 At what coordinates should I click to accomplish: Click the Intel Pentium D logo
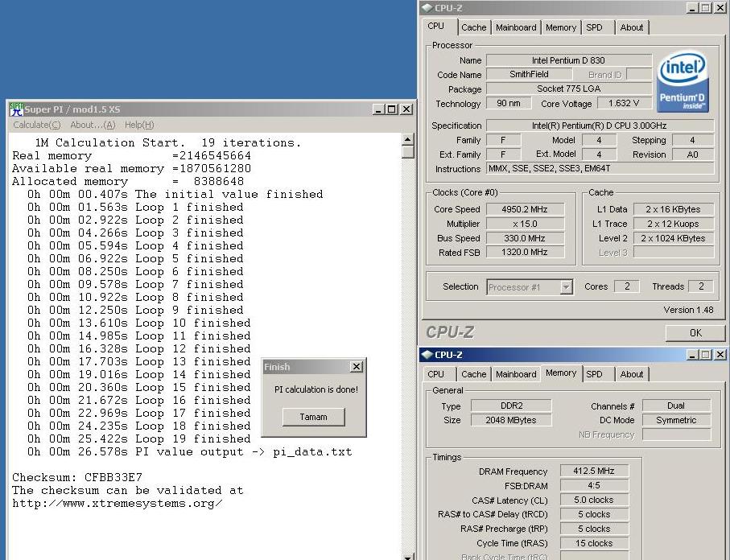coord(683,81)
